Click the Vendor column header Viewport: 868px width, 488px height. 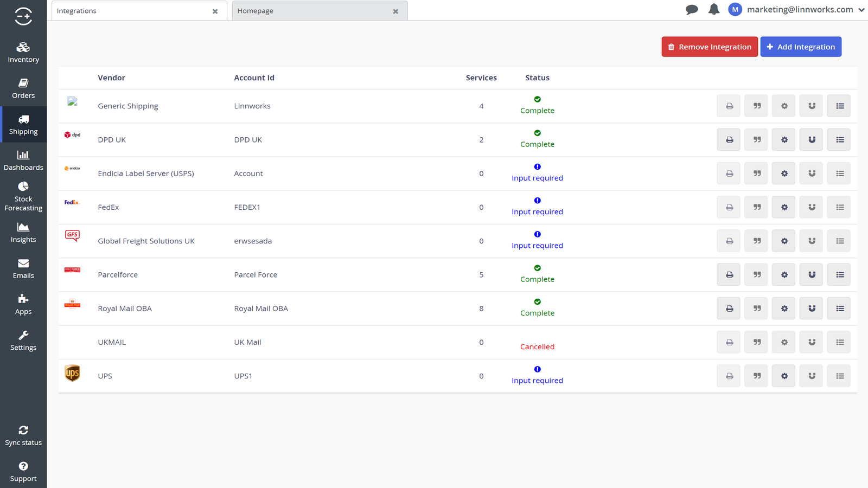click(111, 78)
